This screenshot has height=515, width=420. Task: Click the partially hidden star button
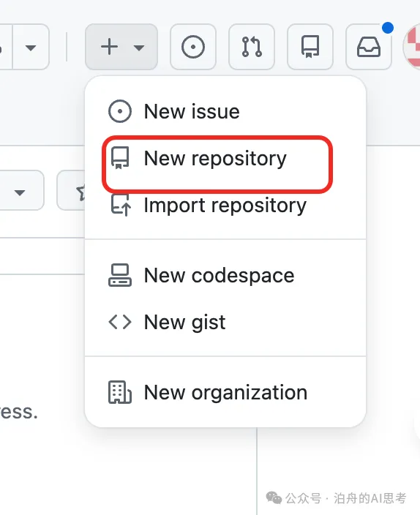pos(71,190)
